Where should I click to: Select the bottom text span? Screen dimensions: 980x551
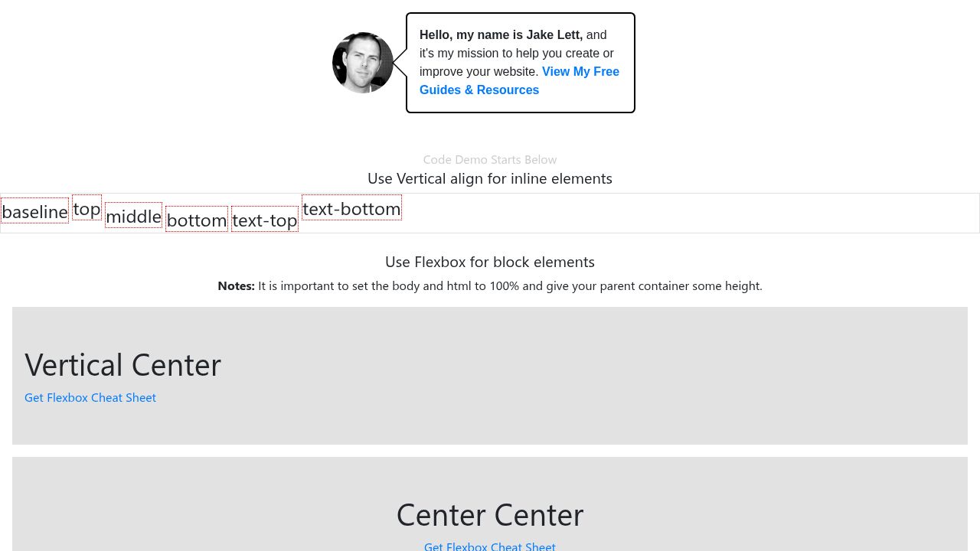click(196, 220)
